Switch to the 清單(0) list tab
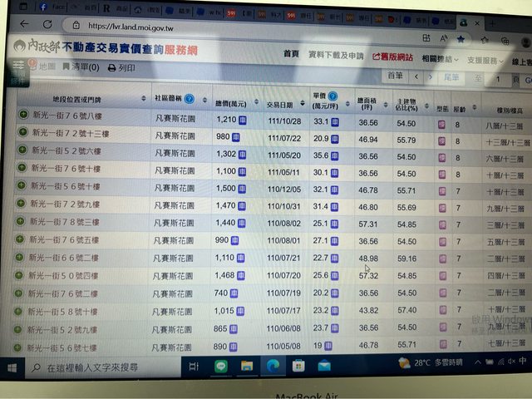The height and width of the screenshot is (399, 532). [x=81, y=67]
